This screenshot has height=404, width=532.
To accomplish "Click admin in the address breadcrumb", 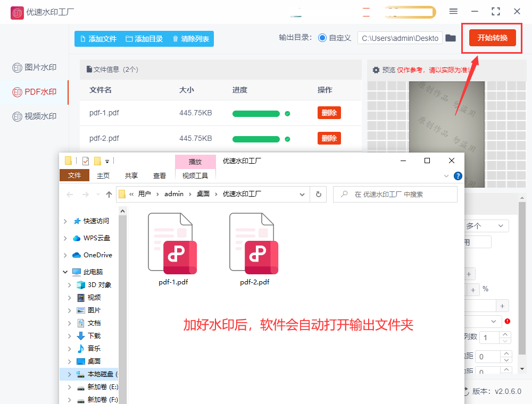I will pyautogui.click(x=174, y=194).
